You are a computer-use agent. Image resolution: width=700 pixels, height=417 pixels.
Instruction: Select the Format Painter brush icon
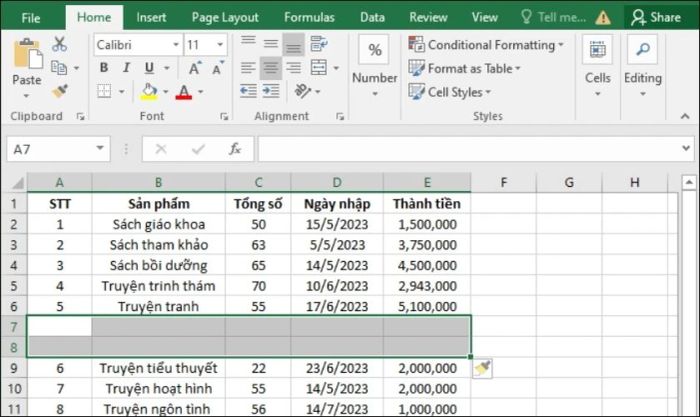point(60,91)
